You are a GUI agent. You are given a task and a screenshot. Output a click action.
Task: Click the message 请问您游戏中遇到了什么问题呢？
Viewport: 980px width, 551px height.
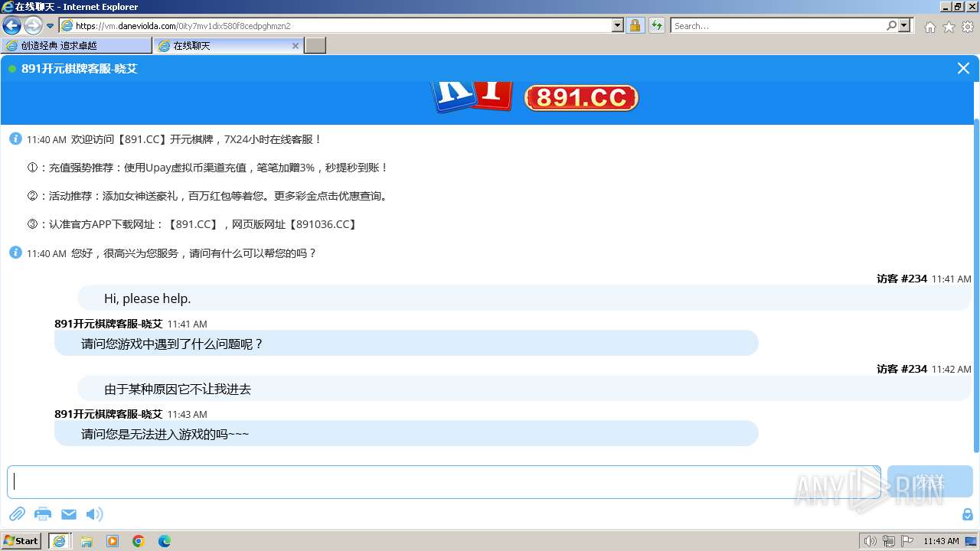tap(406, 344)
